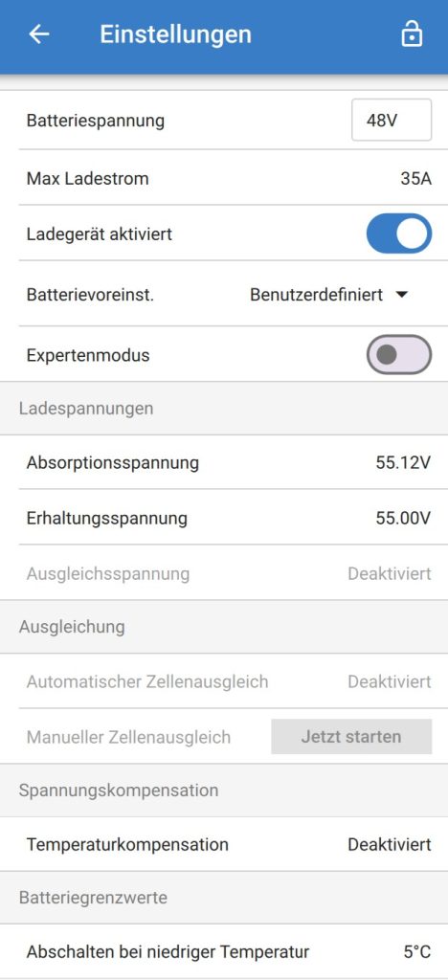
Task: Tap Automatischer Zellenausgleich setting
Action: (x=224, y=681)
